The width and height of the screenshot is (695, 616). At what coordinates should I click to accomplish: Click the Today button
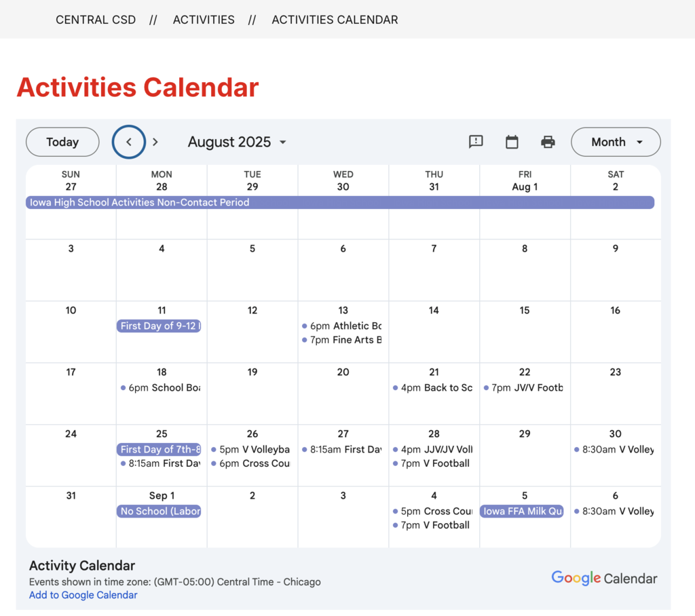(62, 142)
